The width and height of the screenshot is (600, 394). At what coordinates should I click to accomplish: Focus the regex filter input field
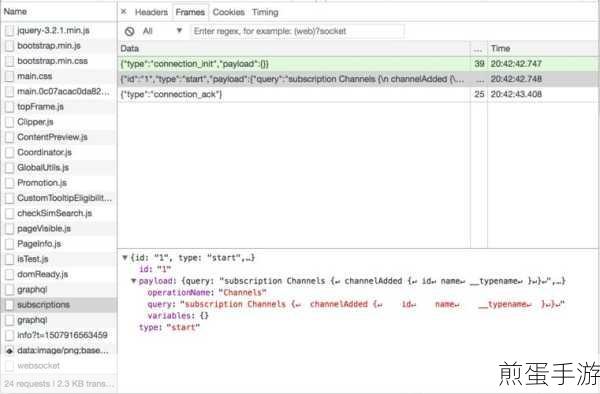pos(297,31)
